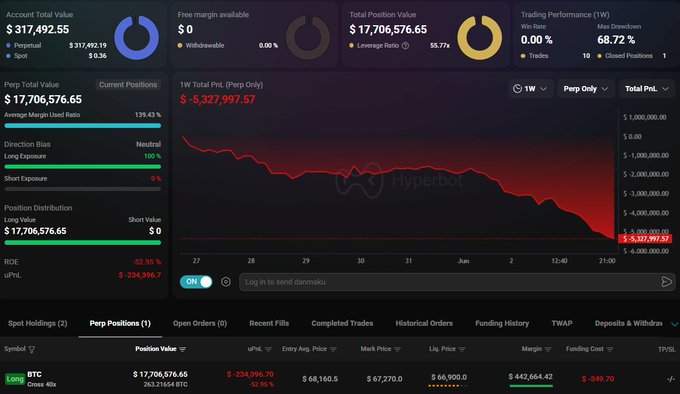The height and width of the screenshot is (394, 680).
Task: Click the Perpetual $ 317,492.19 legend entry
Action: [56, 46]
